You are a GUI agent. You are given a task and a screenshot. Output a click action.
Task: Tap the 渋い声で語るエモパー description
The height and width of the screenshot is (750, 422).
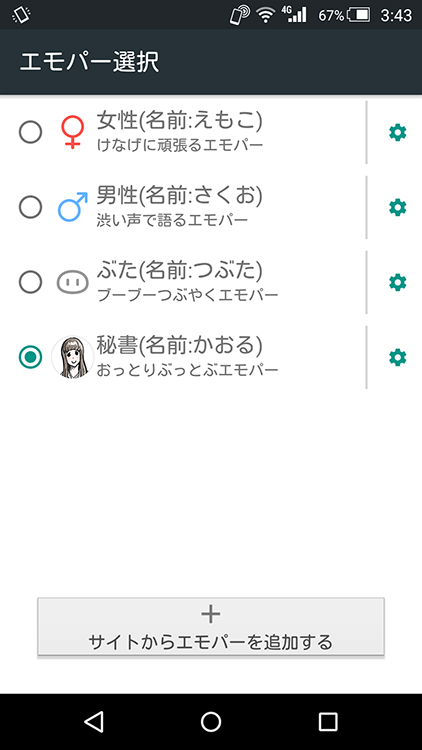pyautogui.click(x=172, y=220)
